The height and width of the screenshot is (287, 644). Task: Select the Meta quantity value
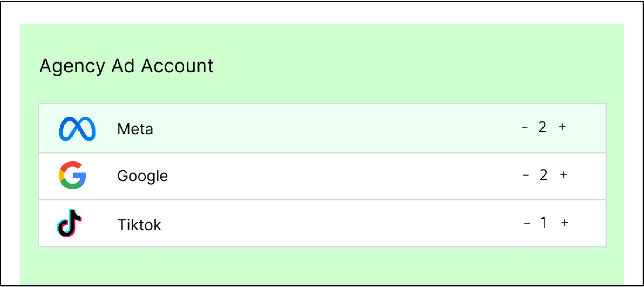(x=542, y=127)
